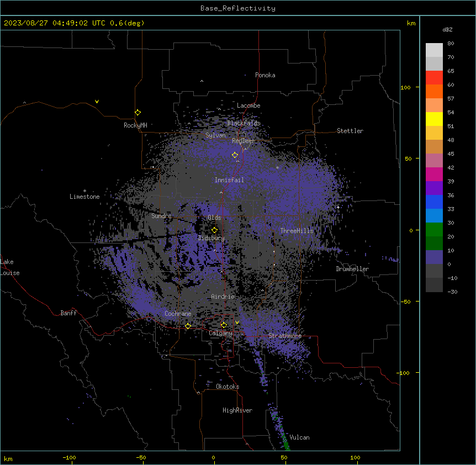476x465 pixels.
Task: Click the Base_Reflectivity title
Action: point(238,8)
